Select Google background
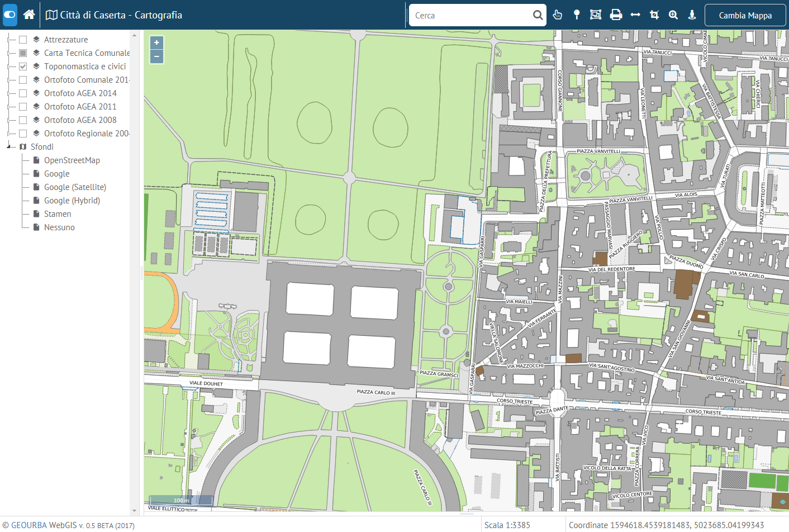This screenshot has height=532, width=789. [x=57, y=174]
